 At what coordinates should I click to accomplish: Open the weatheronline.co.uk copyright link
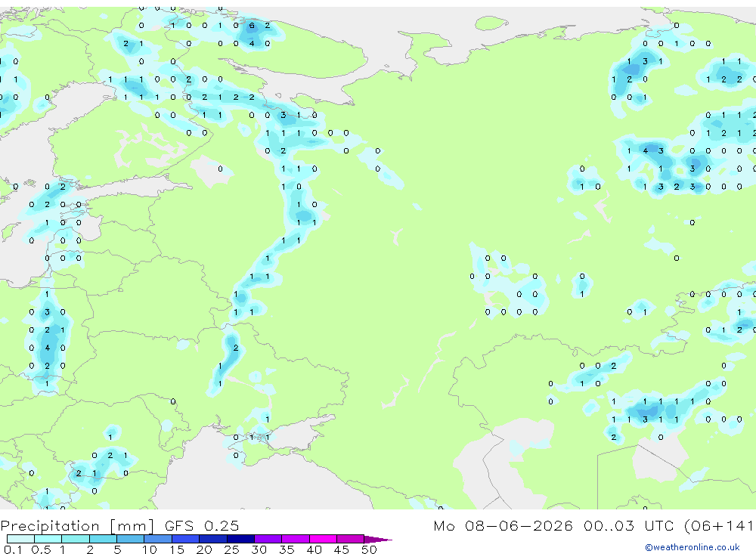pyautogui.click(x=692, y=547)
